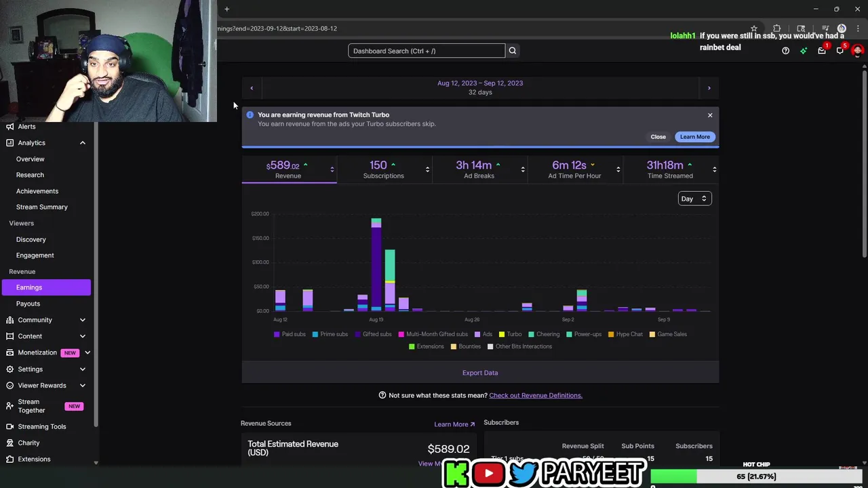The height and width of the screenshot is (488, 868).
Task: Open Overview under Analytics
Action: pyautogui.click(x=31, y=159)
